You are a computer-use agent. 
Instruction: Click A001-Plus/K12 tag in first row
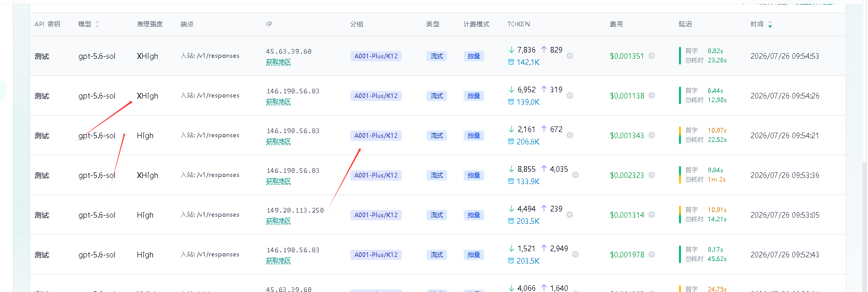[x=376, y=56]
